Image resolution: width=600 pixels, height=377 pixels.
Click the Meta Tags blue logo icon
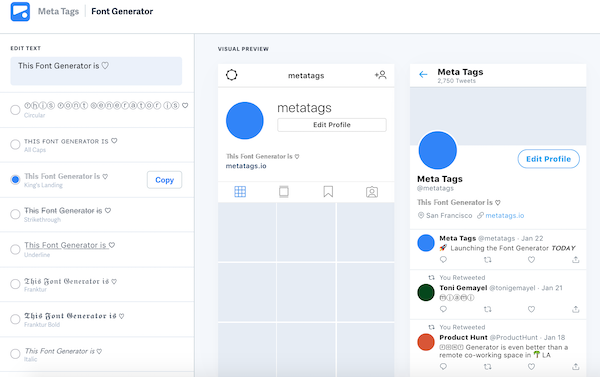[20, 11]
